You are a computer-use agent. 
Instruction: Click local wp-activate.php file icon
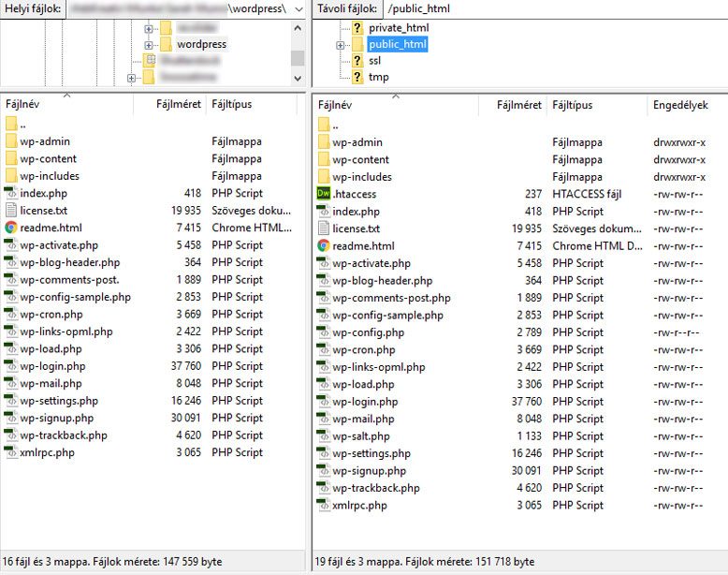[10, 244]
